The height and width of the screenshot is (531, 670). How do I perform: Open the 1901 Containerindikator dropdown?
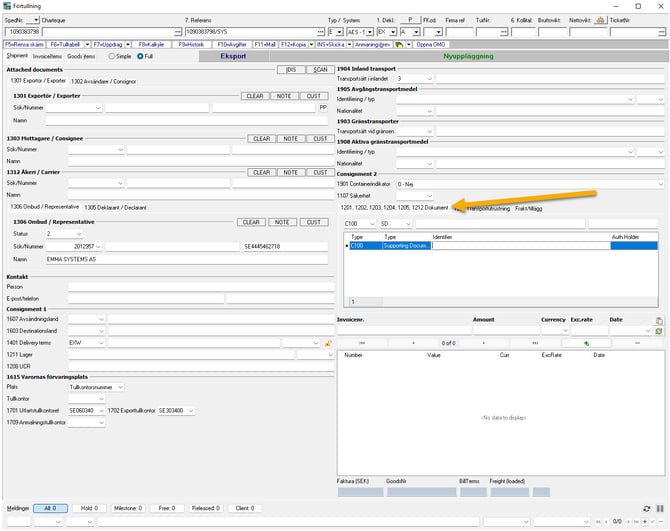click(x=660, y=184)
